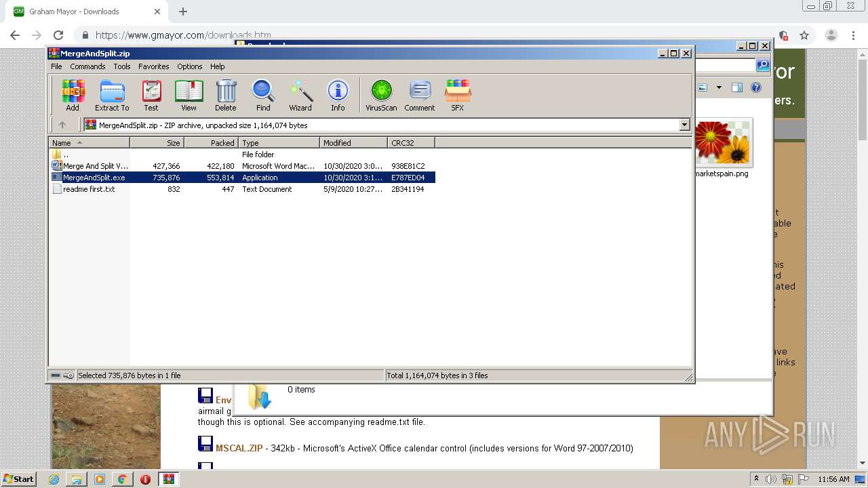Show hidden tray icons arrow
Screen dimensions: 868x488
tap(756, 479)
